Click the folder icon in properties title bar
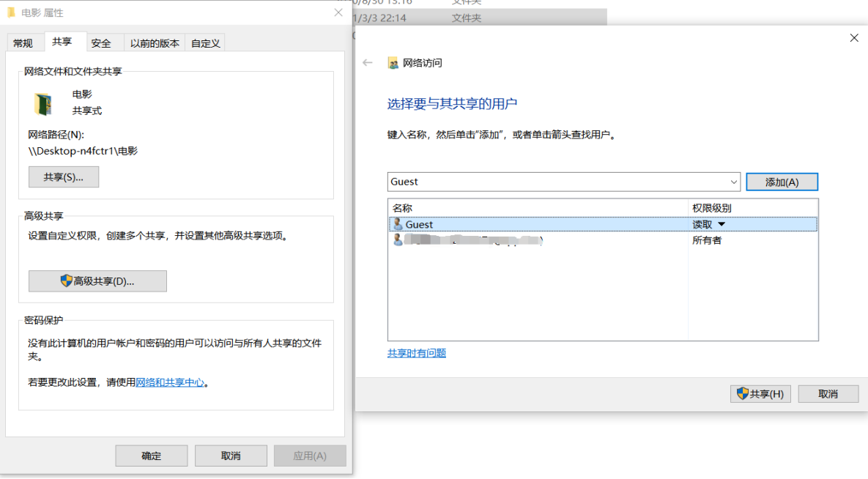The height and width of the screenshot is (479, 868). coord(12,12)
